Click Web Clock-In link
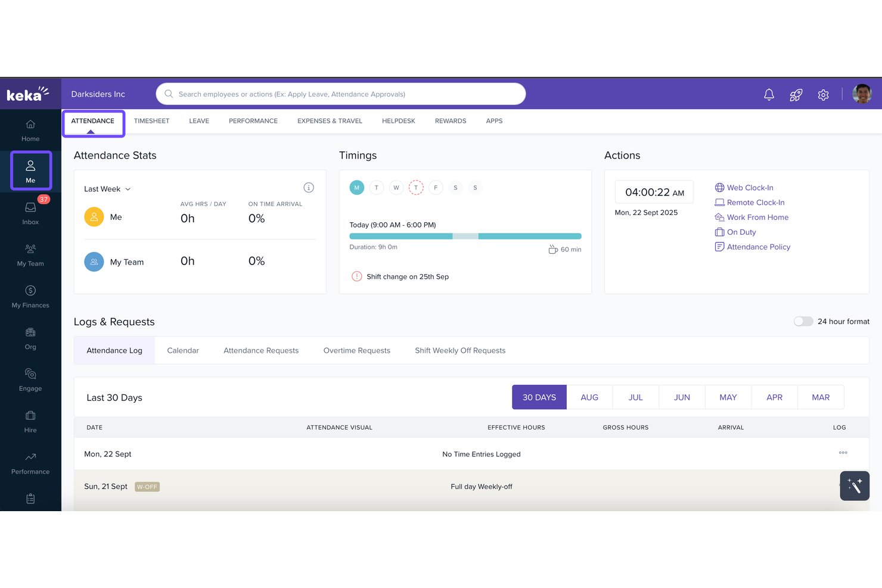The width and height of the screenshot is (882, 588). pyautogui.click(x=744, y=188)
